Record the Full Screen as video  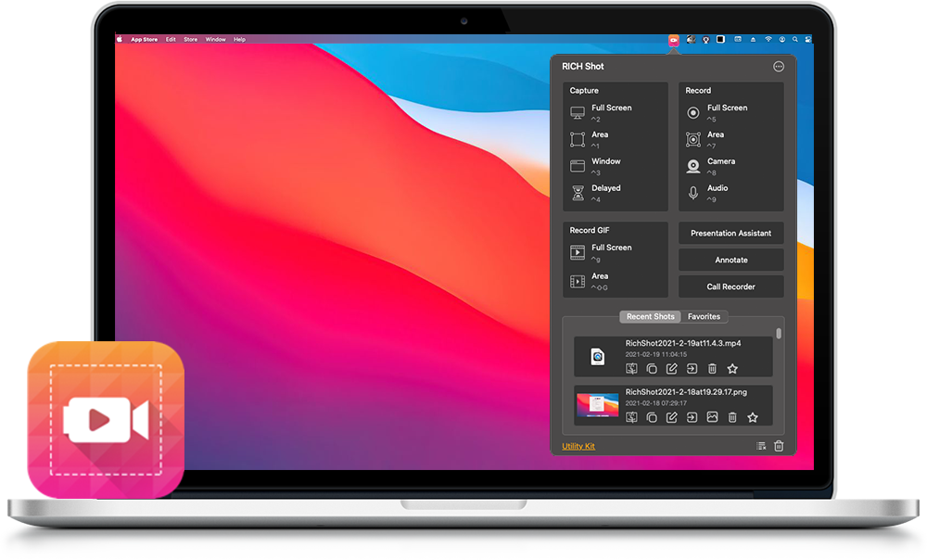point(717,112)
